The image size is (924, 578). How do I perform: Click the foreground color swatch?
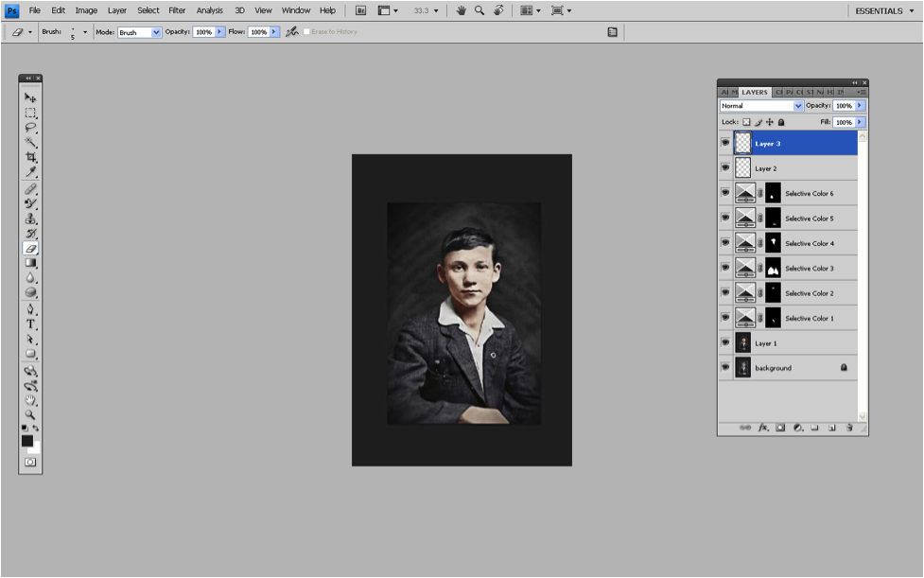(x=27, y=440)
